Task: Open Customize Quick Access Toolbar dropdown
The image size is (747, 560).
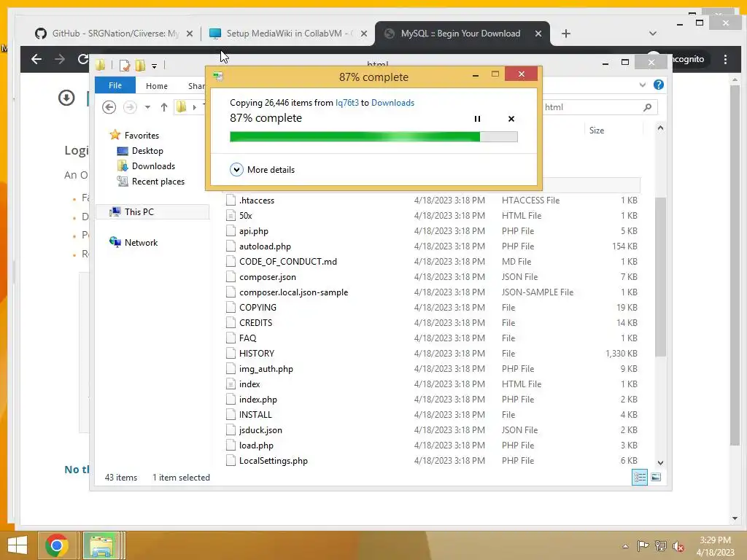Action: coord(155,66)
